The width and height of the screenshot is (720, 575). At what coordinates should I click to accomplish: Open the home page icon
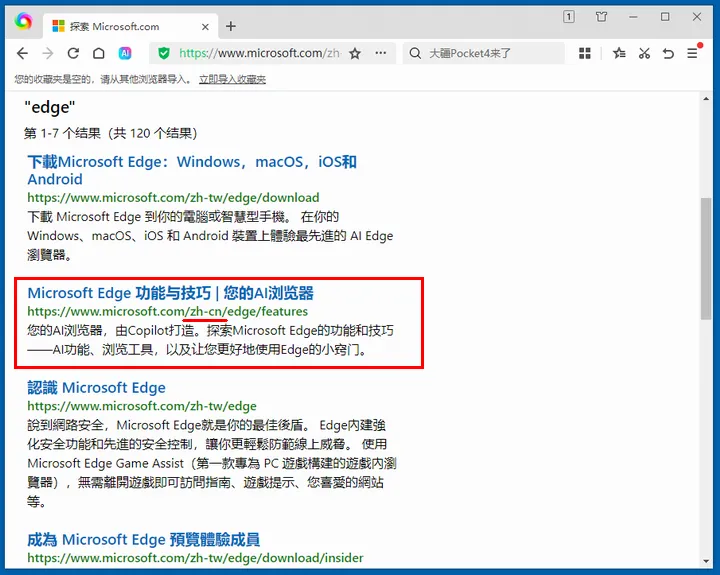tap(99, 53)
